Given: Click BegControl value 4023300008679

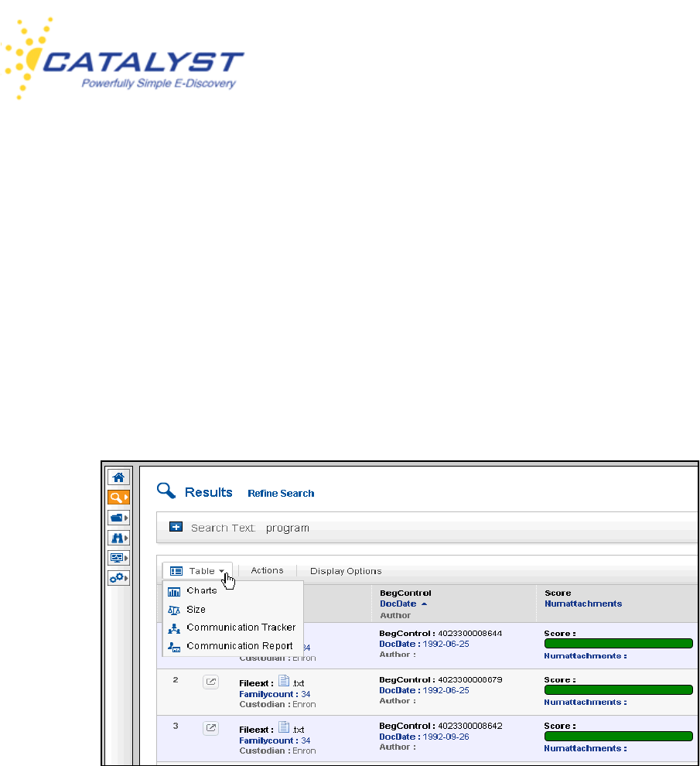Looking at the screenshot, I should 470,680.
